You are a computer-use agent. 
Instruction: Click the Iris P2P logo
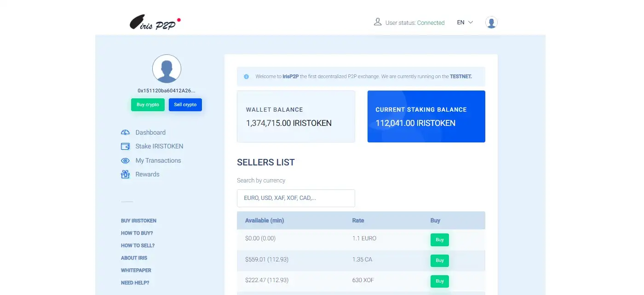[155, 23]
